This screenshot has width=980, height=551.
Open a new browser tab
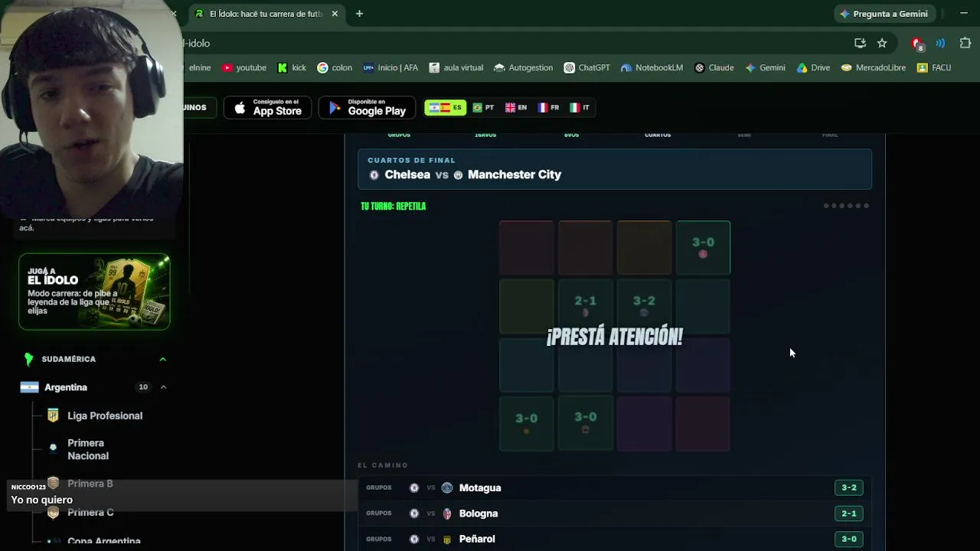pos(359,14)
